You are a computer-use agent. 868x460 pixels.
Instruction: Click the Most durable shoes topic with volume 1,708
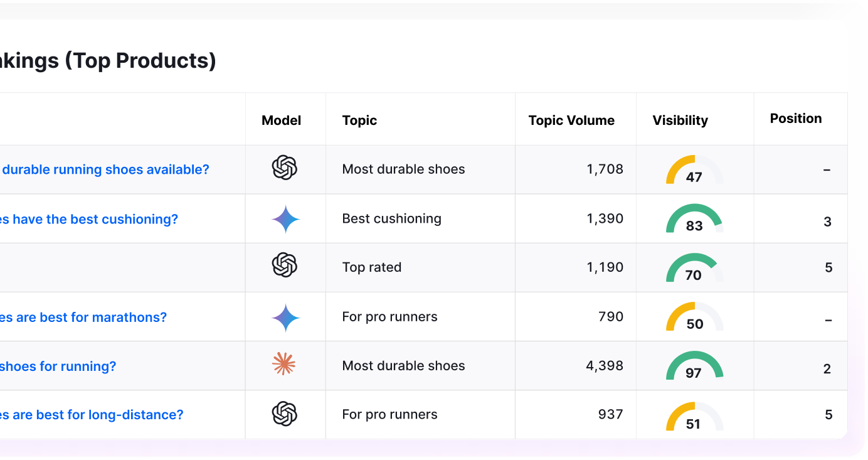[x=403, y=169]
